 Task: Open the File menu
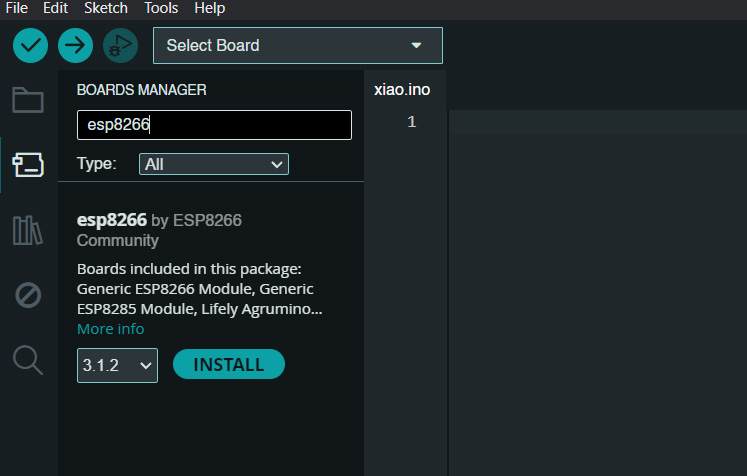pos(17,8)
